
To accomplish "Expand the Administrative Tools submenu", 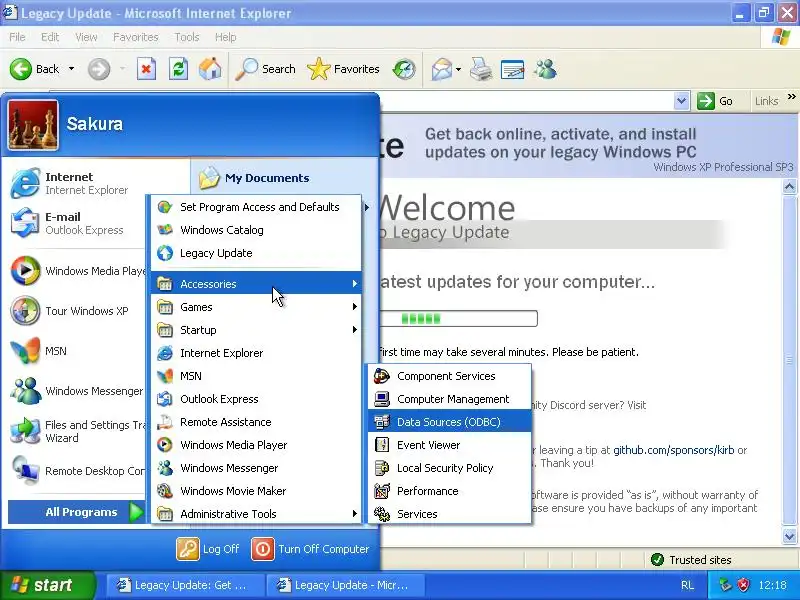I will [x=256, y=514].
